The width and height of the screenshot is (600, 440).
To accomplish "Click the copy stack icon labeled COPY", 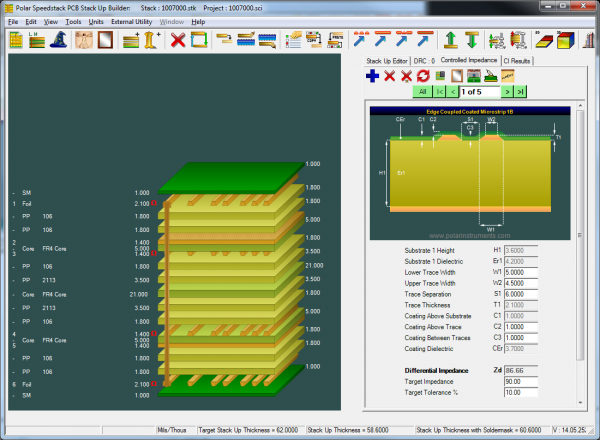I will [314, 40].
